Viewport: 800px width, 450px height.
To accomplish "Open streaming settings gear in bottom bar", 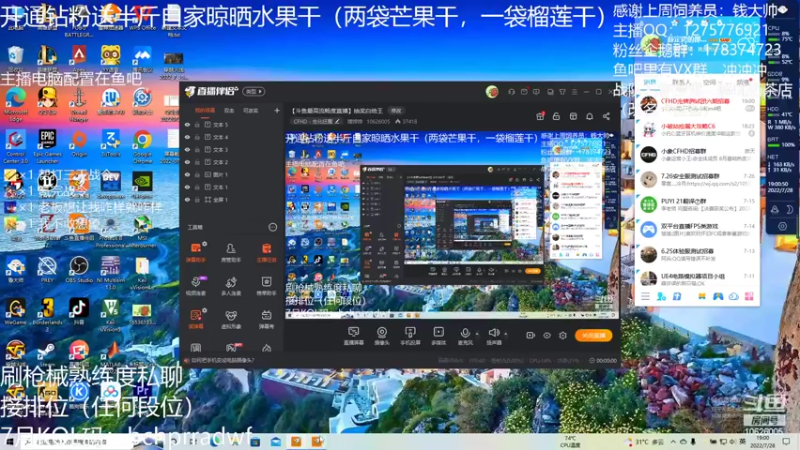I will (x=563, y=335).
